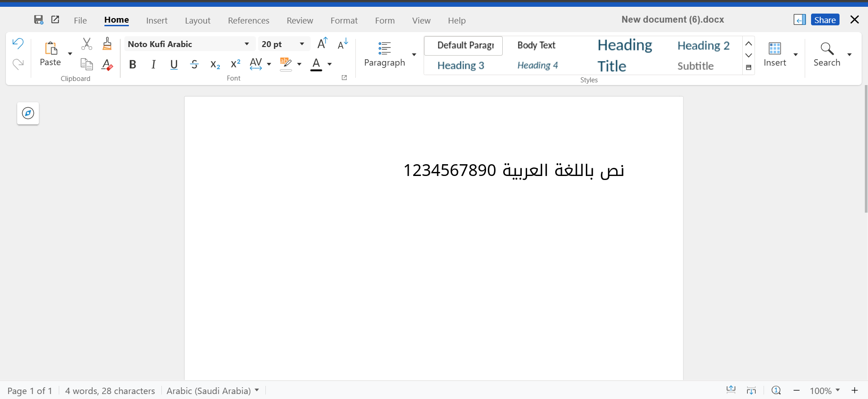The height and width of the screenshot is (399, 868).
Task: Click the zoom in plus icon
Action: 854,390
